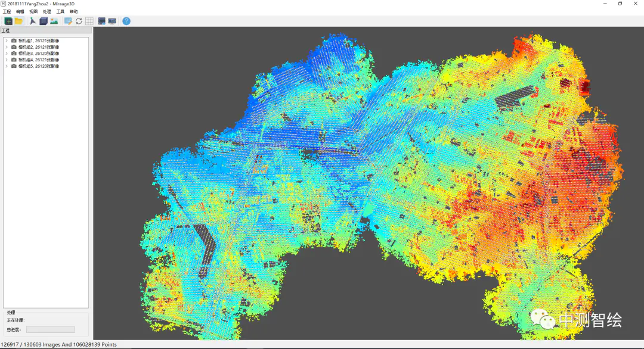Image resolution: width=644 pixels, height=349 pixels.
Task: Click the server stack icon in toolbar
Action: coord(102,21)
